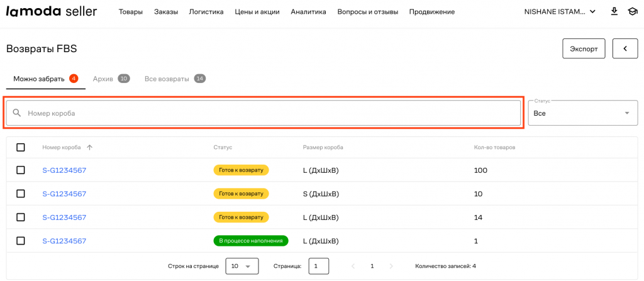This screenshot has width=644, height=281.
Task: Open the graduation cap training icon
Action: coord(631,12)
